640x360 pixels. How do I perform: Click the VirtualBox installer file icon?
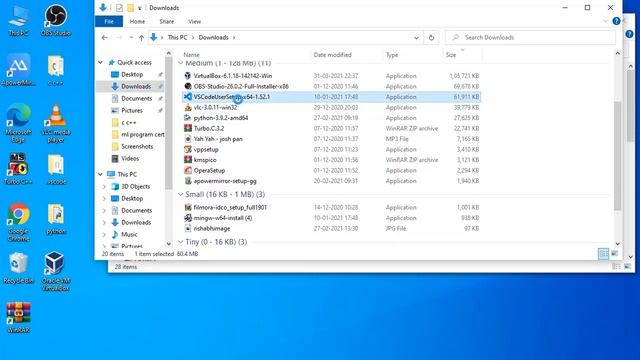(x=188, y=76)
